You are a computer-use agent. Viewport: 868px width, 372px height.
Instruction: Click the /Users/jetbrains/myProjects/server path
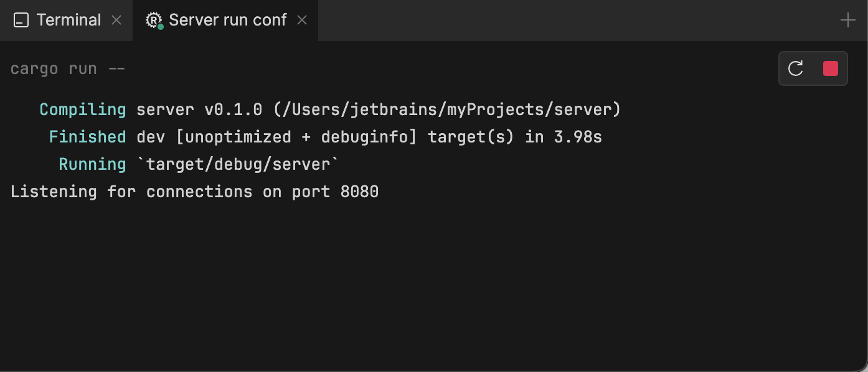(447, 110)
